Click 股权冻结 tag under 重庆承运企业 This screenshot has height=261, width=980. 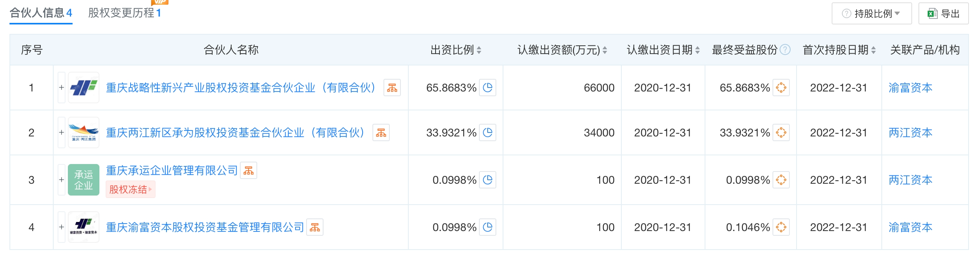click(131, 189)
